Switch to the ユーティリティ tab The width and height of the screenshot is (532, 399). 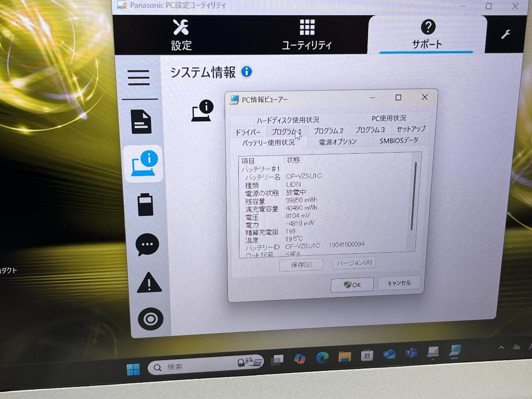pos(307,35)
